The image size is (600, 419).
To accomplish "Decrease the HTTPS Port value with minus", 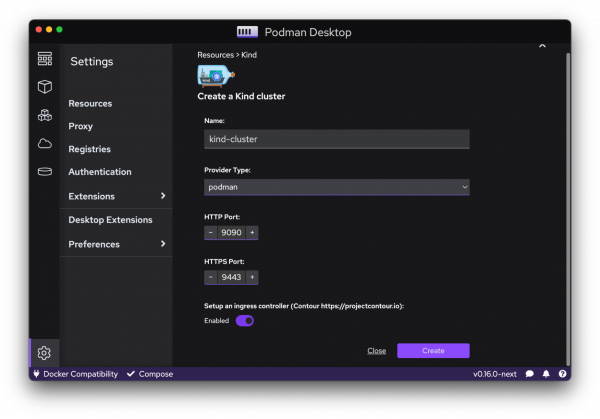I will (x=210, y=277).
